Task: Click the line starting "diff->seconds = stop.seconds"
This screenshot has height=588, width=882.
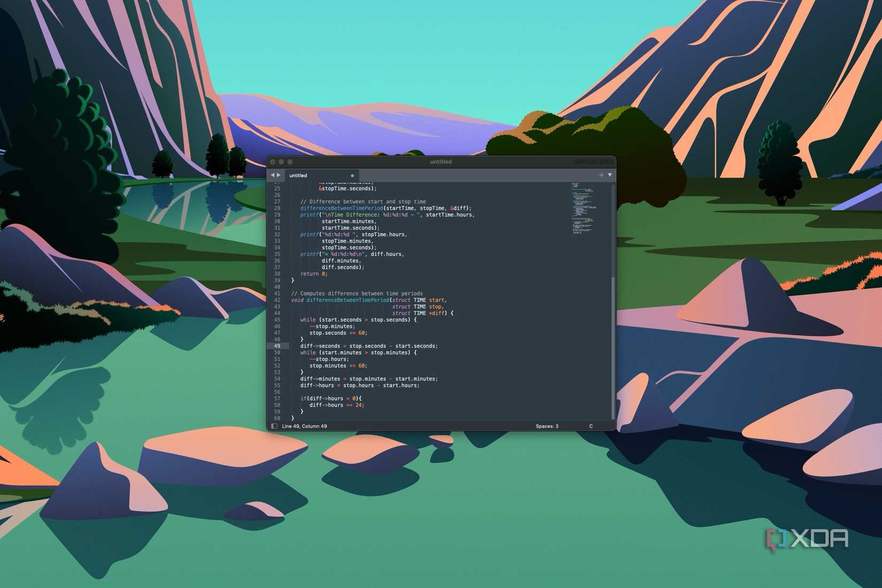Action: pyautogui.click(x=369, y=346)
